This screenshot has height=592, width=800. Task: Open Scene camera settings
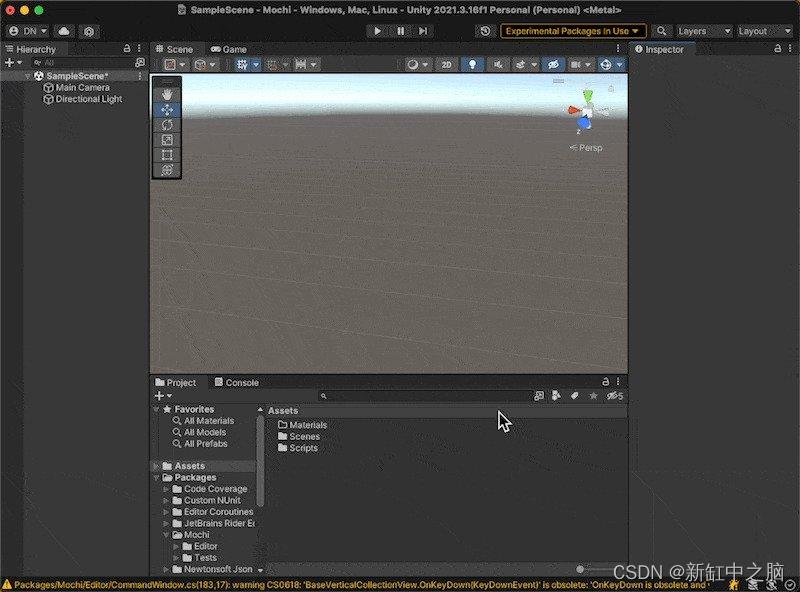click(576, 65)
